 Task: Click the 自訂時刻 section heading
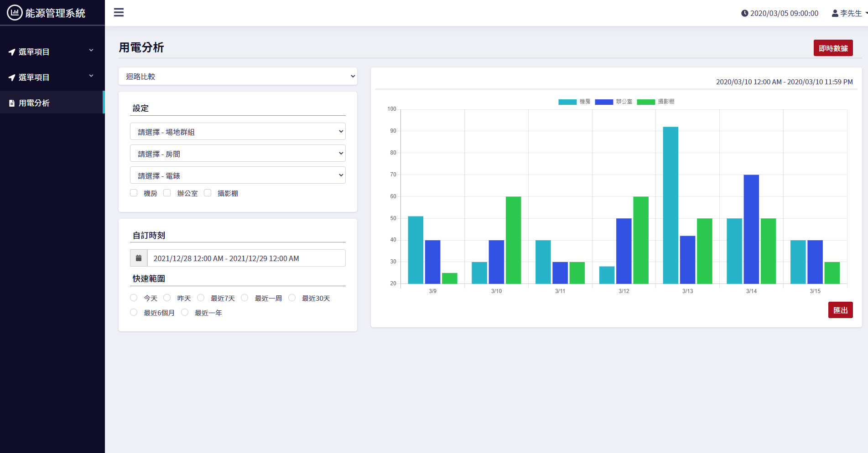coord(149,235)
